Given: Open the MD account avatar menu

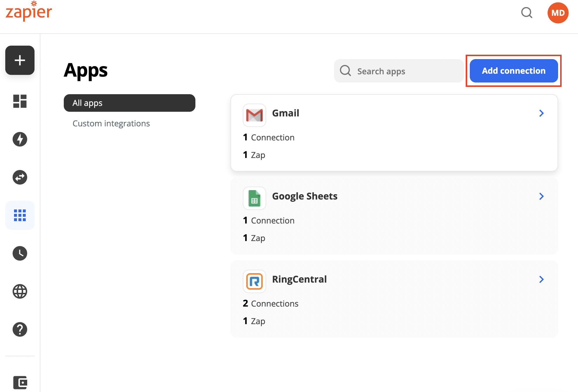Looking at the screenshot, I should click(x=558, y=13).
